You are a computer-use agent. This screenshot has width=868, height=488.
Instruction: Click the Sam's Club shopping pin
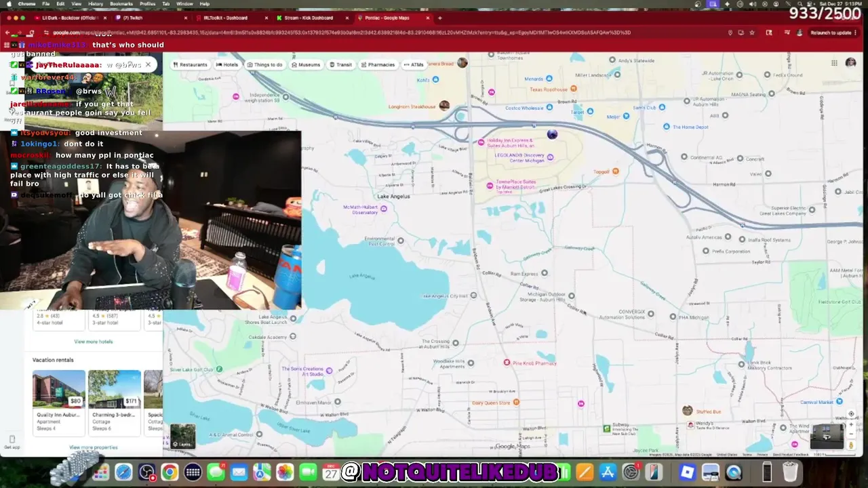tap(662, 107)
